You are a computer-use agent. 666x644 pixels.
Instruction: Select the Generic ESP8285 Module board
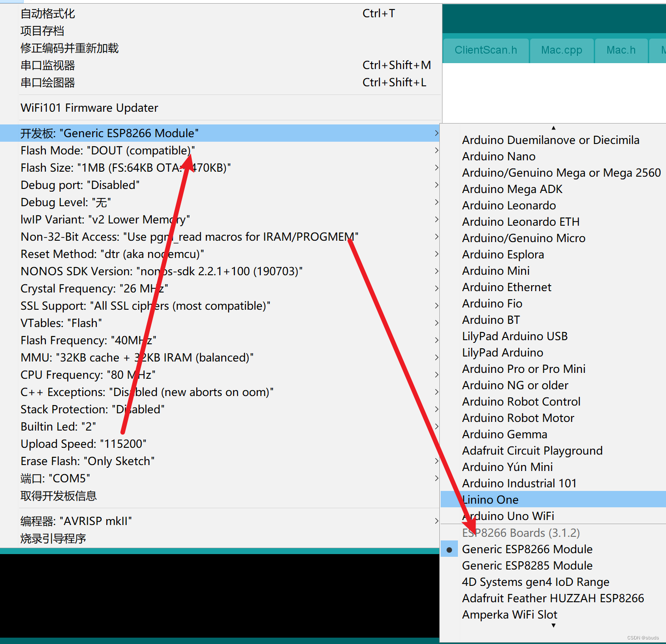point(527,565)
